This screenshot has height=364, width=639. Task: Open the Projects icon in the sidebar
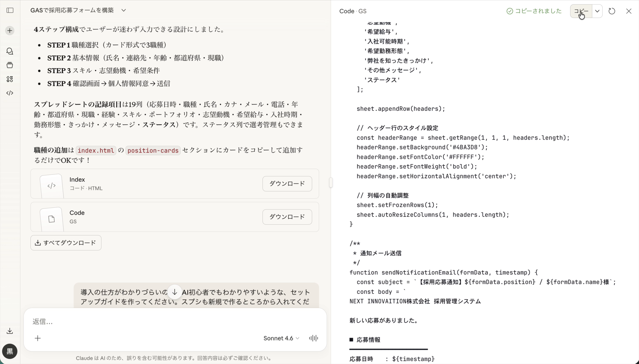point(10,65)
